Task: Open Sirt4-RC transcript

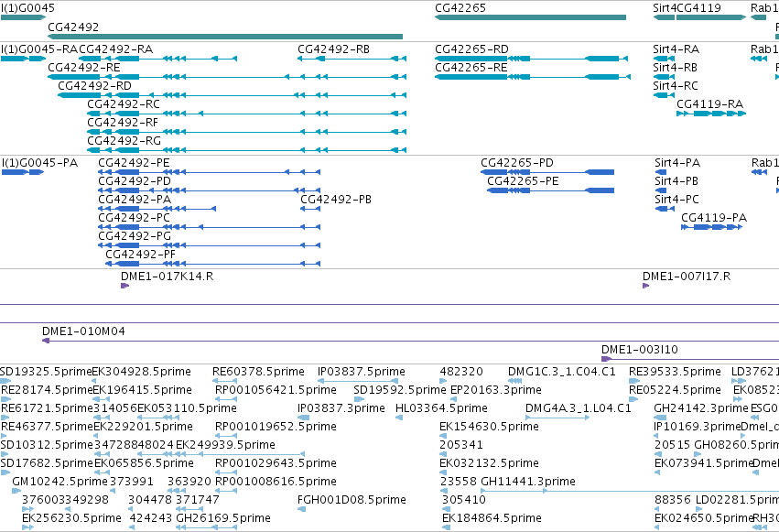Action: [x=664, y=95]
